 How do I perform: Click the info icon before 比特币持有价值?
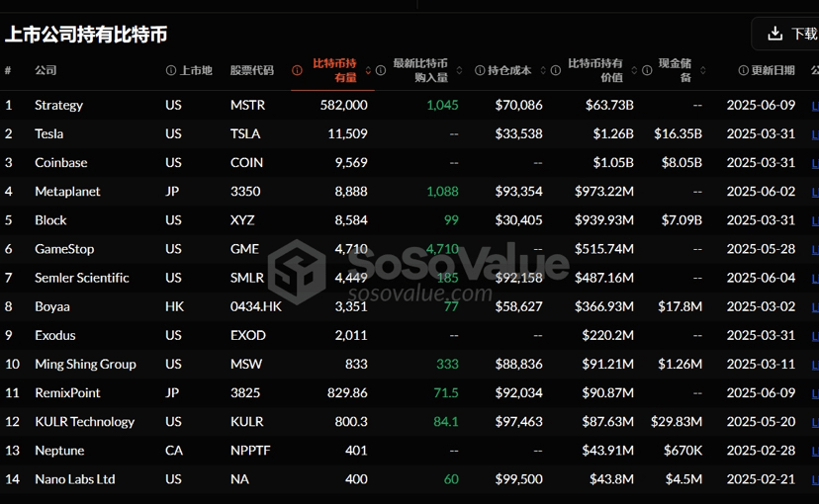(556, 70)
